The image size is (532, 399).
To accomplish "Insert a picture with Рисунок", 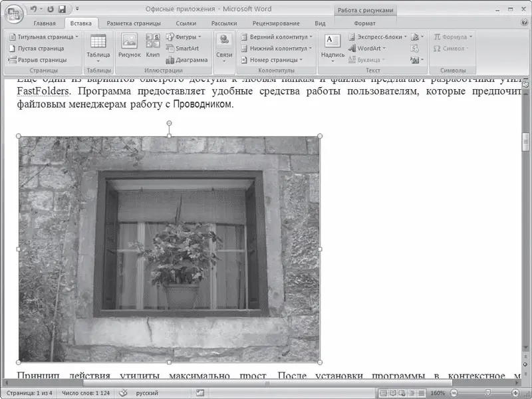I will pos(129,46).
